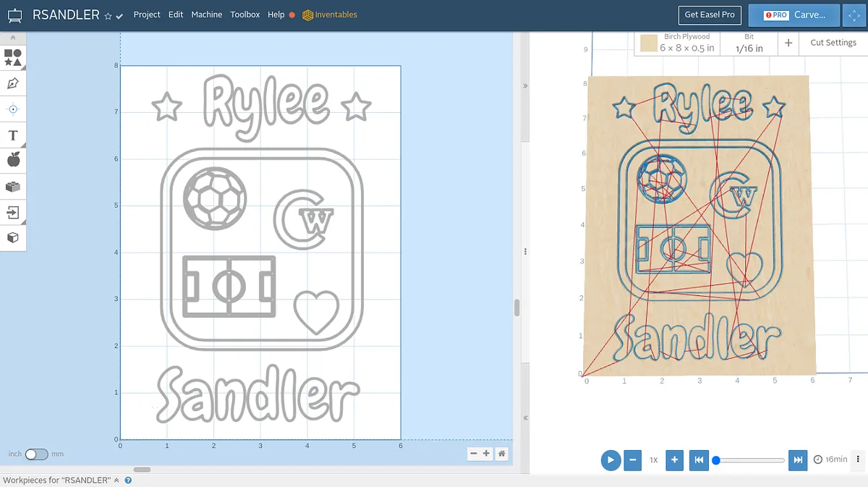Open the jog controls arrows button
Viewport: 868px width, 487px height.
(x=854, y=14)
